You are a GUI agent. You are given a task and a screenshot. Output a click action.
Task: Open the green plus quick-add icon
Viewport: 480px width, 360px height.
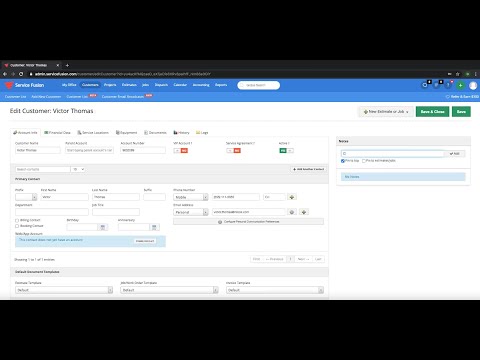click(460, 85)
